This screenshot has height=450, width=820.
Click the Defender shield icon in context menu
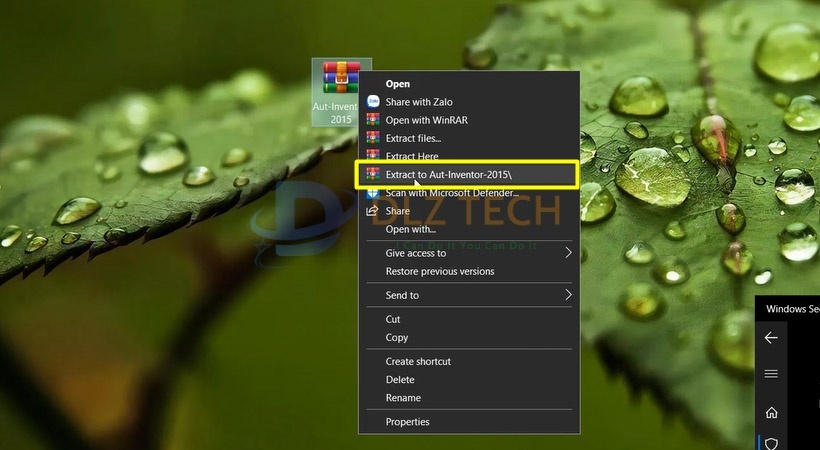pyautogui.click(x=373, y=193)
